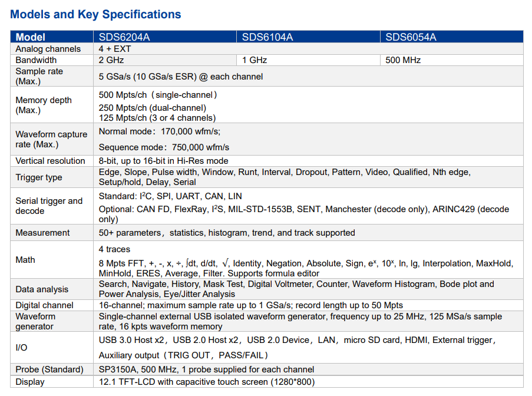The width and height of the screenshot is (532, 396).
Task: Select the 'Math' row label
Action: pos(25,260)
